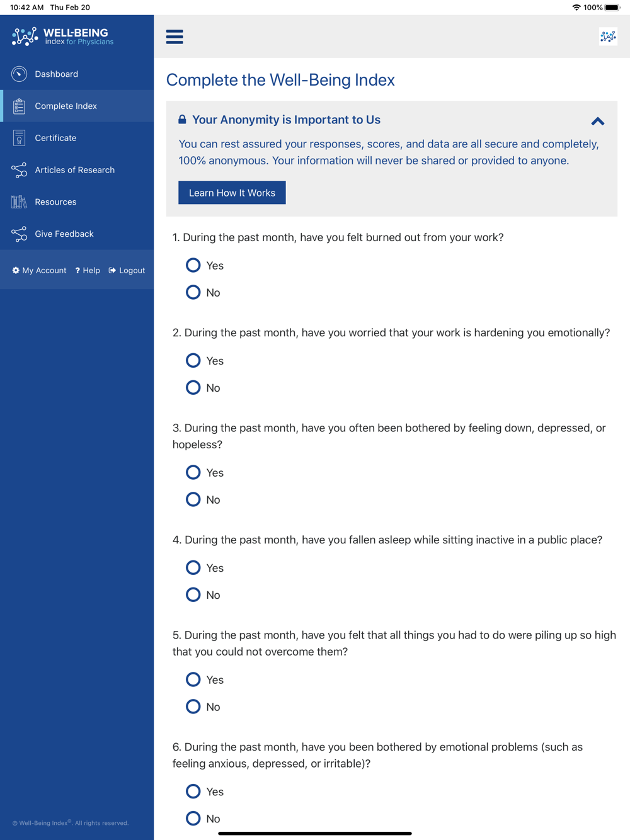Viewport: 630px width, 840px height.
Task: Click the Dashboard gauge icon
Action: pyautogui.click(x=20, y=74)
